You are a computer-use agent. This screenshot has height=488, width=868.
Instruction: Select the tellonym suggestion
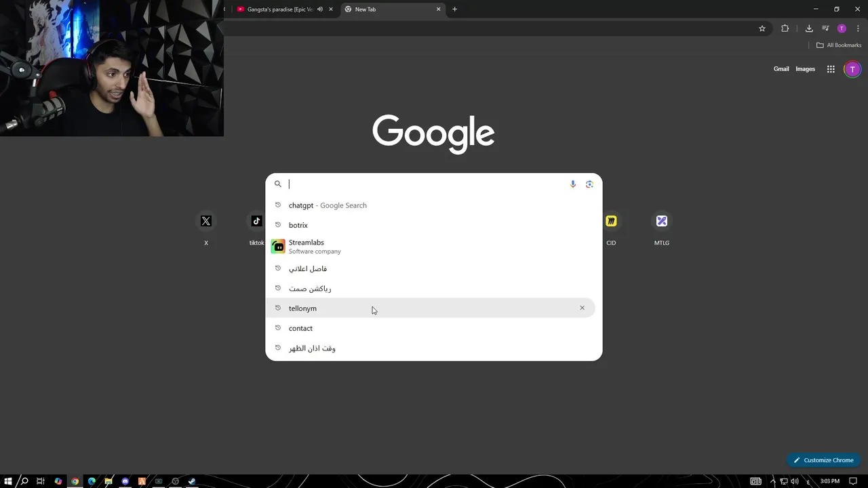pyautogui.click(x=431, y=308)
